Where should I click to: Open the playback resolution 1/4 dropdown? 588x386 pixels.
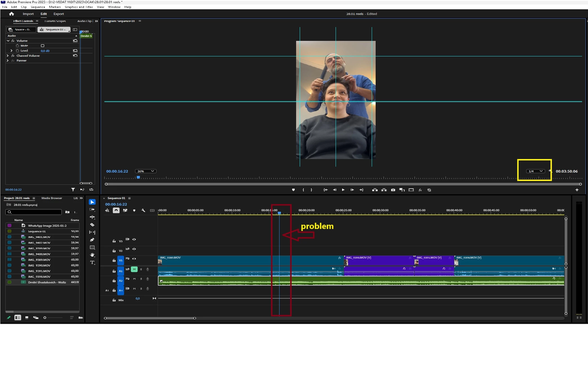tap(535, 171)
